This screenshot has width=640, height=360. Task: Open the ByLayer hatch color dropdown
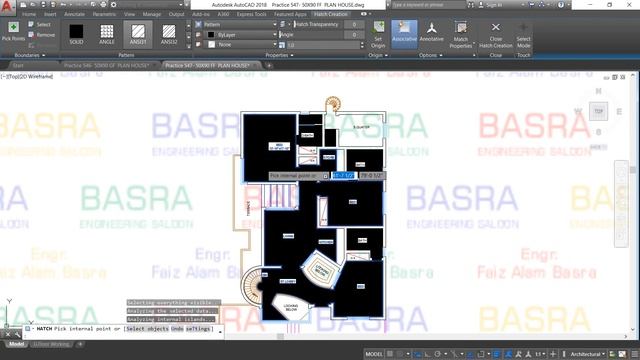click(240, 35)
